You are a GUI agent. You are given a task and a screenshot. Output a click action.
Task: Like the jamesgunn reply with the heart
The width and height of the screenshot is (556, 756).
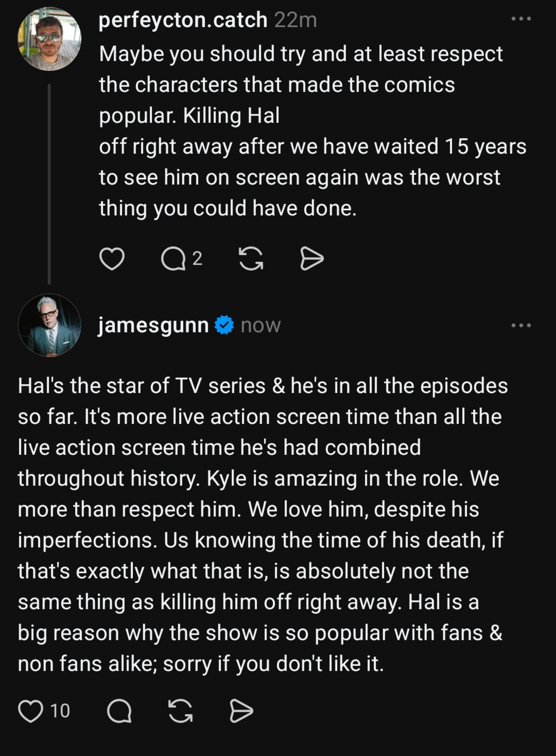click(30, 711)
